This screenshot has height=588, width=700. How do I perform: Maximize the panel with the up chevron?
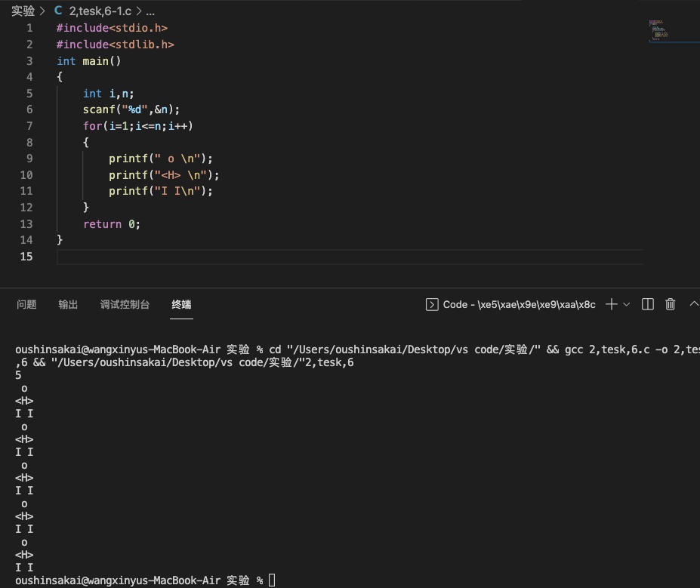pos(694,304)
